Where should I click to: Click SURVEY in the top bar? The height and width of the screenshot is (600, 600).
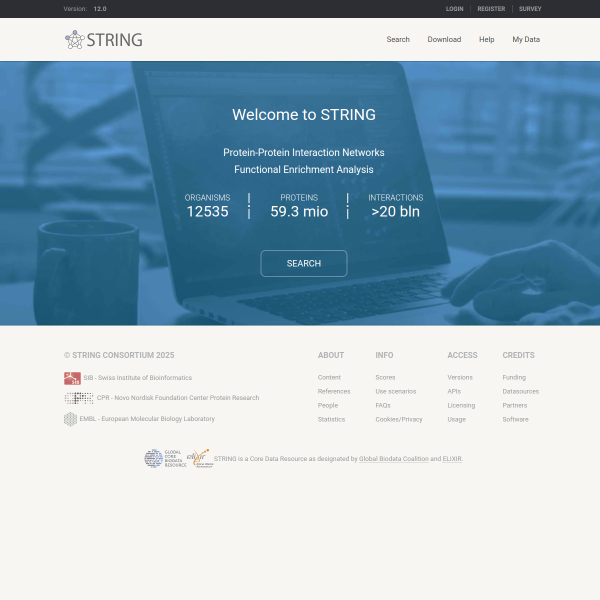(530, 9)
